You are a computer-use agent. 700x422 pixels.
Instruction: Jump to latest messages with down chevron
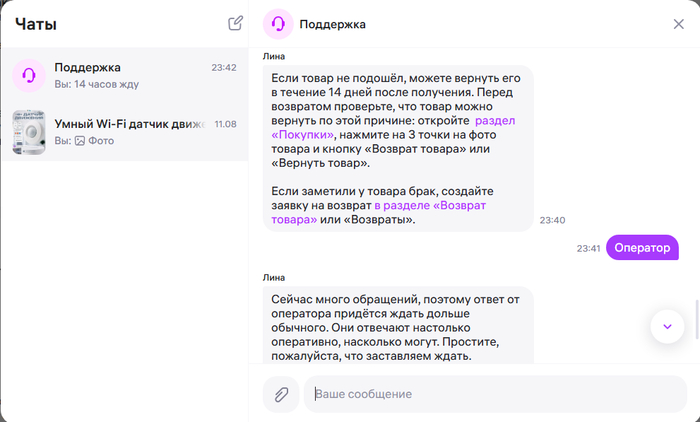[x=667, y=326]
